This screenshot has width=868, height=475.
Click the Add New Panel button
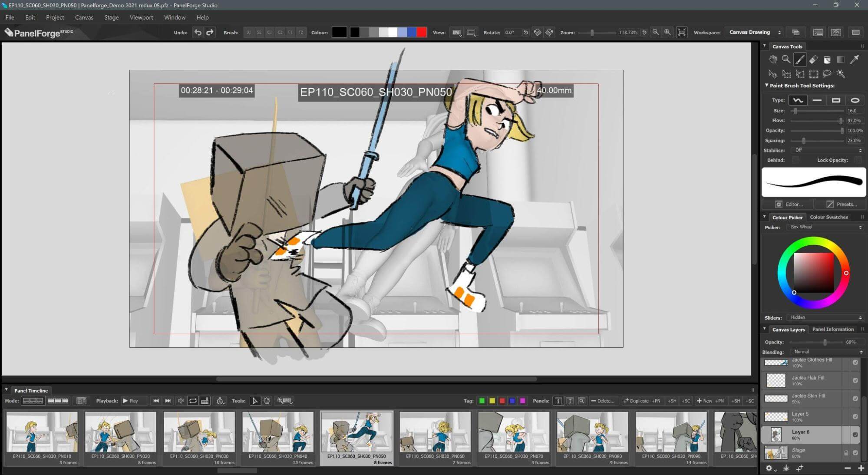point(721,401)
